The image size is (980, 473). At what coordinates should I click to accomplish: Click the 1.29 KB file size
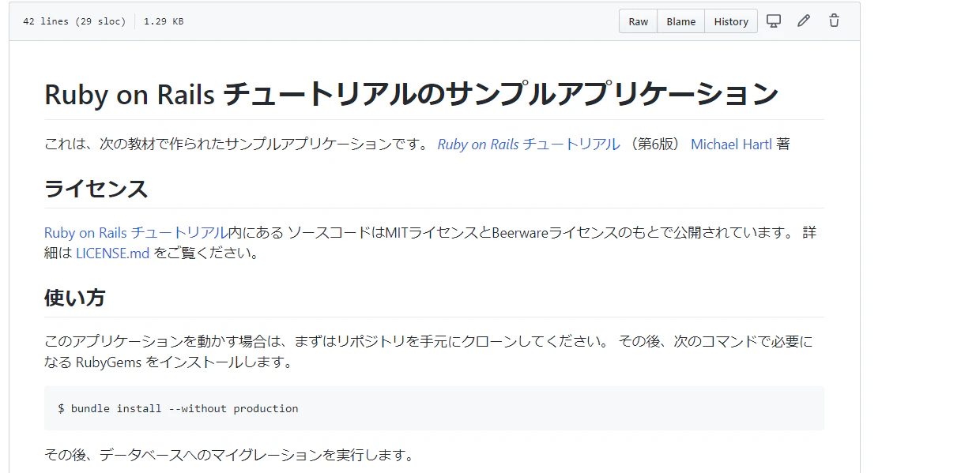(x=164, y=21)
